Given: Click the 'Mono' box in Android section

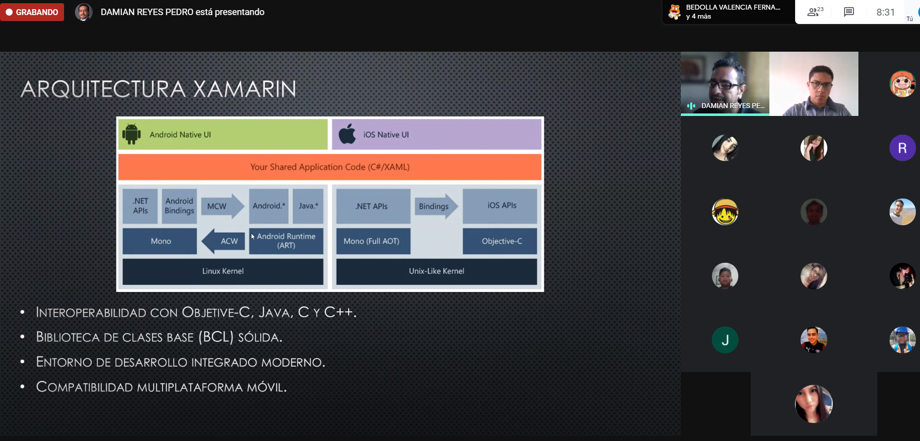Looking at the screenshot, I should [x=160, y=241].
